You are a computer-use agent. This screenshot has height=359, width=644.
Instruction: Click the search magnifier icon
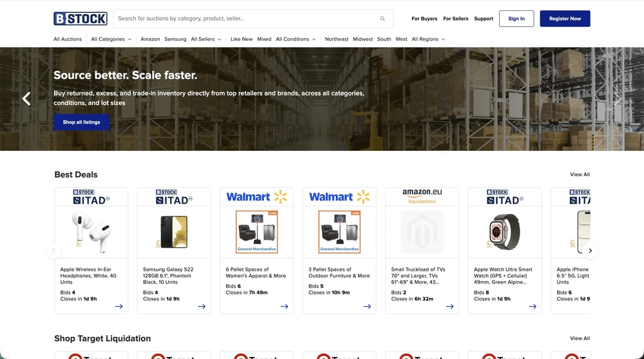[383, 19]
